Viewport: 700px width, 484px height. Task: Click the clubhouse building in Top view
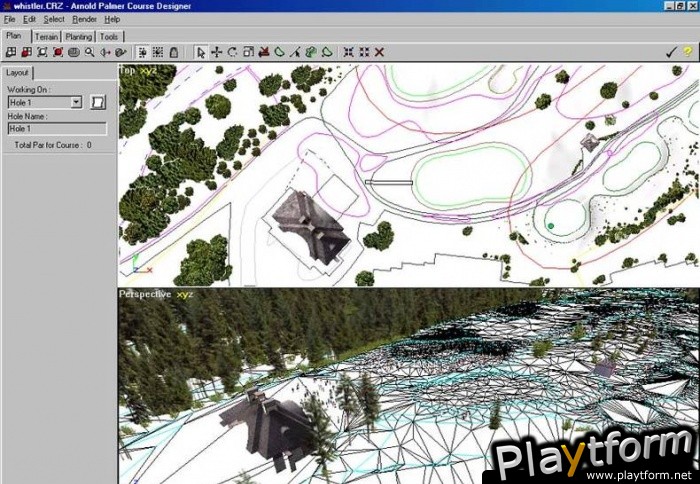(311, 227)
